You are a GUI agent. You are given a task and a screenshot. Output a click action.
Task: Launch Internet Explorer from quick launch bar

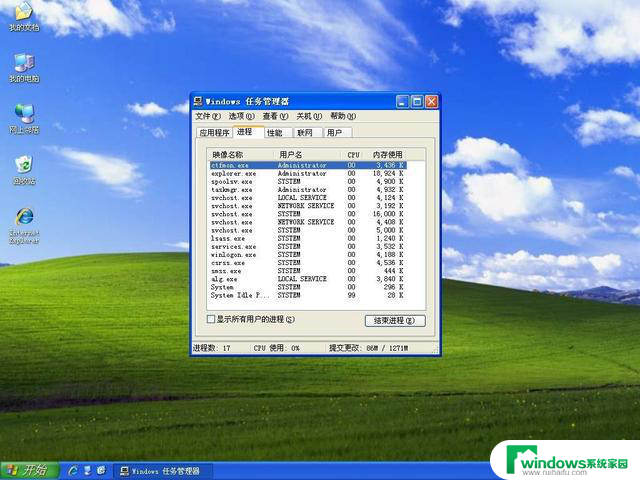73,471
